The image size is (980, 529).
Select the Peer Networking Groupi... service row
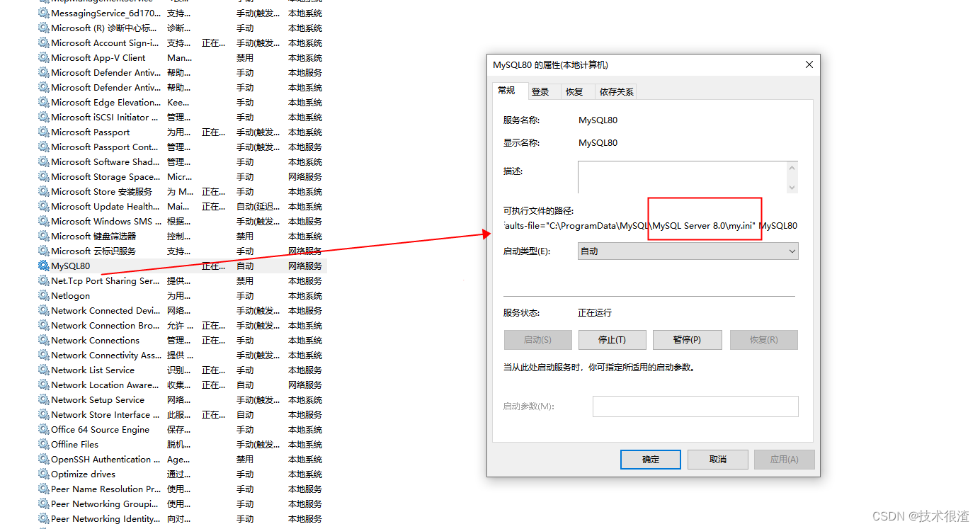[181, 504]
